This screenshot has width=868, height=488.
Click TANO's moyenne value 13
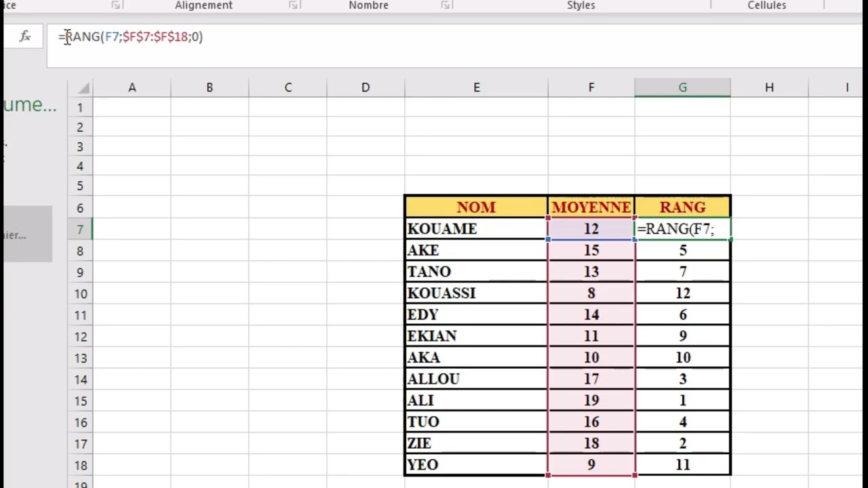coord(591,272)
